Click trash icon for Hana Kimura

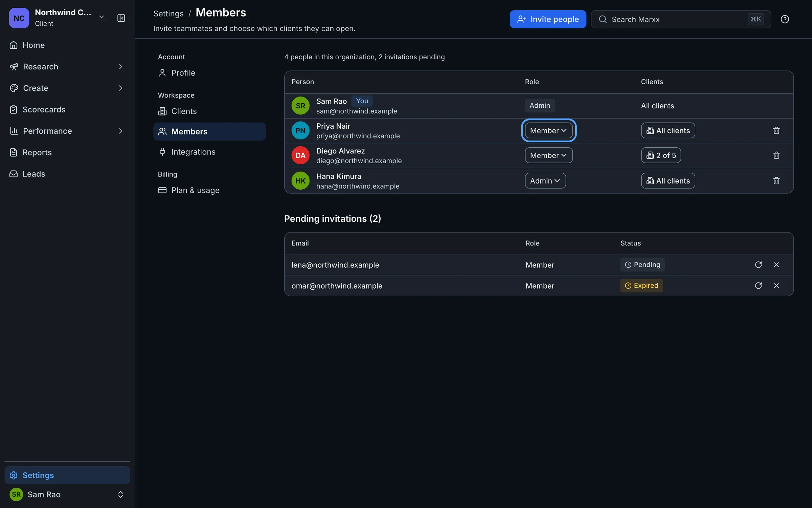coord(776,181)
